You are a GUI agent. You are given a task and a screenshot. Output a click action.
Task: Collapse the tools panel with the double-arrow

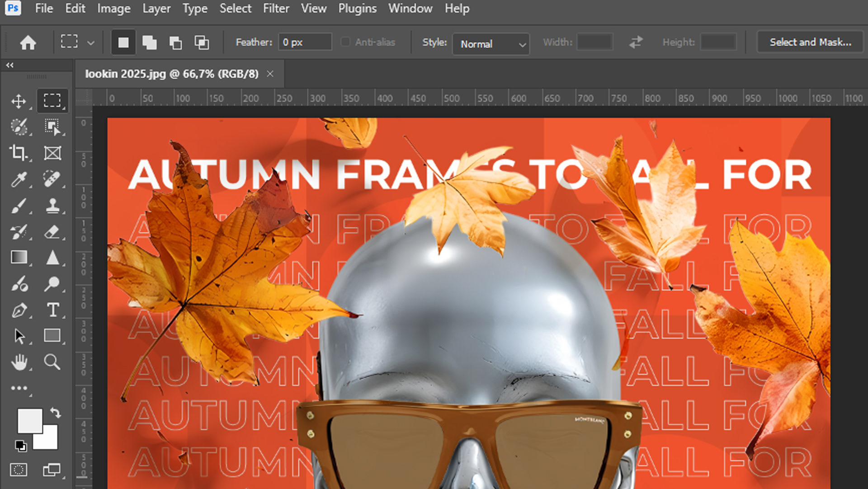(x=9, y=65)
